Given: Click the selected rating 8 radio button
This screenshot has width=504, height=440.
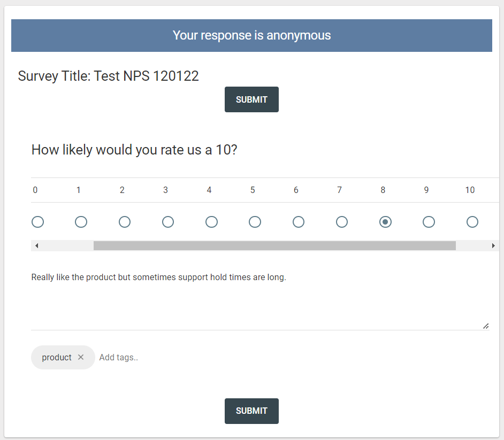Looking at the screenshot, I should pyautogui.click(x=385, y=222).
